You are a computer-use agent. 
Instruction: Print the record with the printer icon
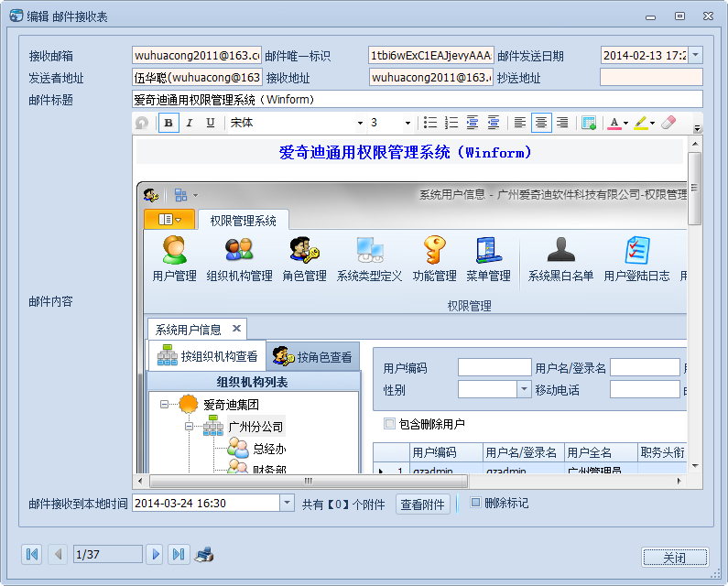click(x=204, y=555)
